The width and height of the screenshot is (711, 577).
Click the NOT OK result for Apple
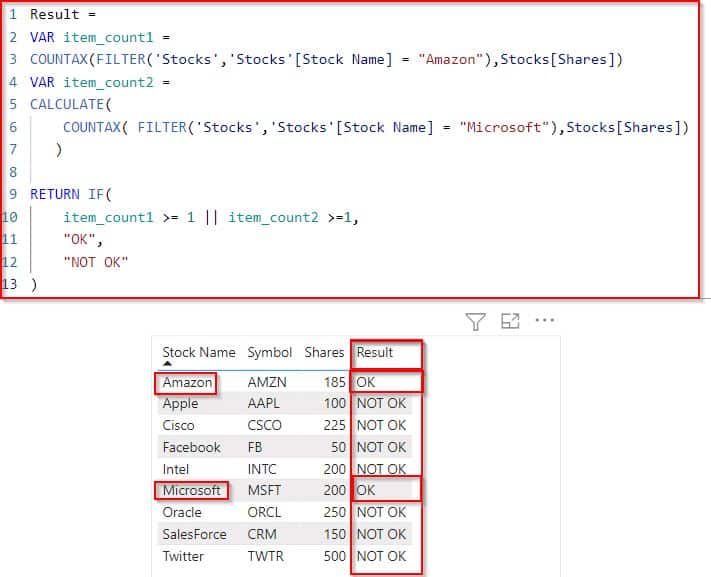[x=381, y=403]
